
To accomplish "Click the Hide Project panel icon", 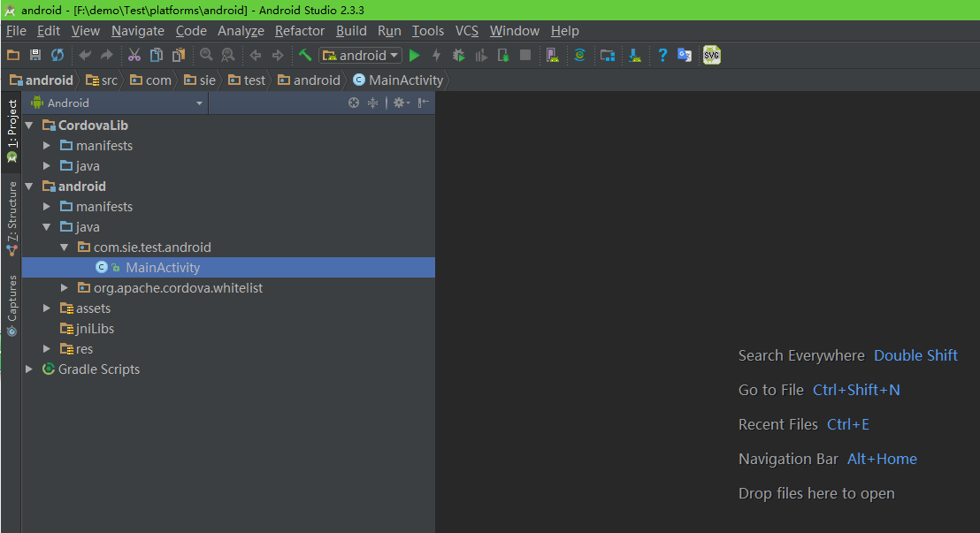I will 424,103.
